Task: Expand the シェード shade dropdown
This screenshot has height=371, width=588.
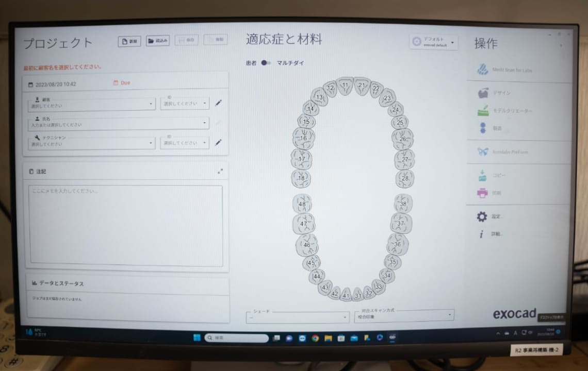Action: coord(298,317)
